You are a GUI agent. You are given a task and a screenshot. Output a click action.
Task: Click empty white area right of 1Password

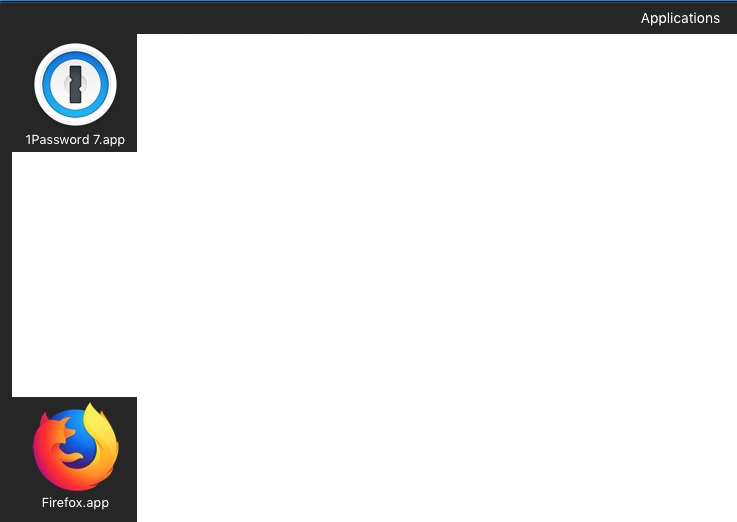423,93
